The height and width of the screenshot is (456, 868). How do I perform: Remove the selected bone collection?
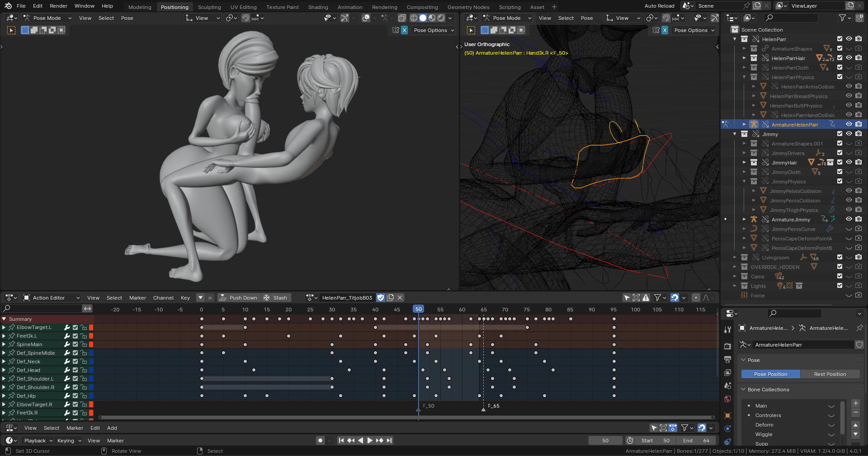tap(855, 413)
